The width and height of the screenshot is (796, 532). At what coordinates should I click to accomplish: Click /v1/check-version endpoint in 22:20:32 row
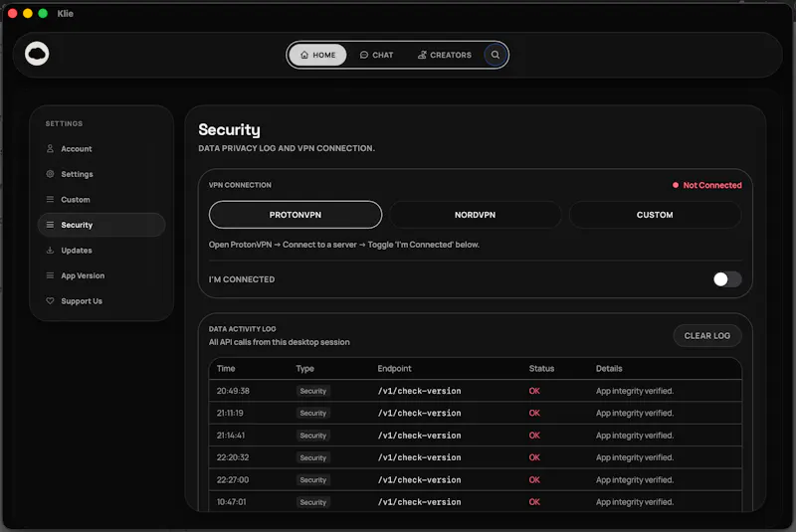tap(419, 457)
